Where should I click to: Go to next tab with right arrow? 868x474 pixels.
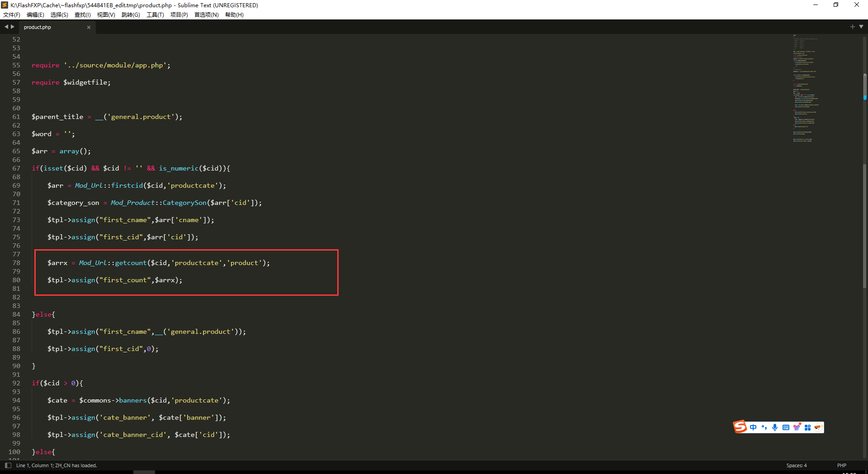tap(13, 27)
